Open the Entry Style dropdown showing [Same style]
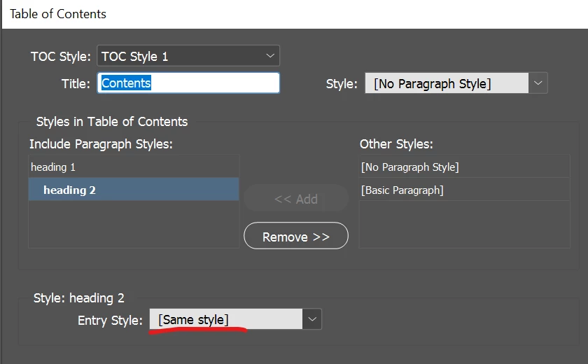Viewport: 588px width, 364px height. [x=226, y=320]
